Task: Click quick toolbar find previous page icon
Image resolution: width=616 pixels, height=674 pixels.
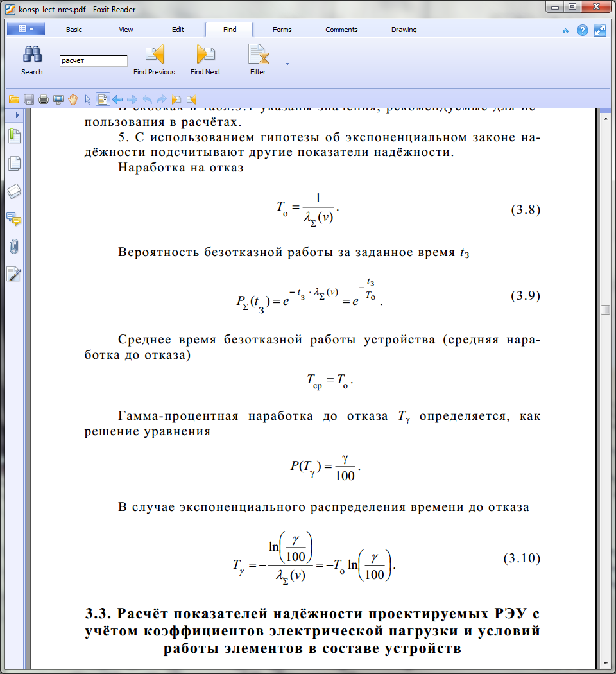Action: click(191, 99)
